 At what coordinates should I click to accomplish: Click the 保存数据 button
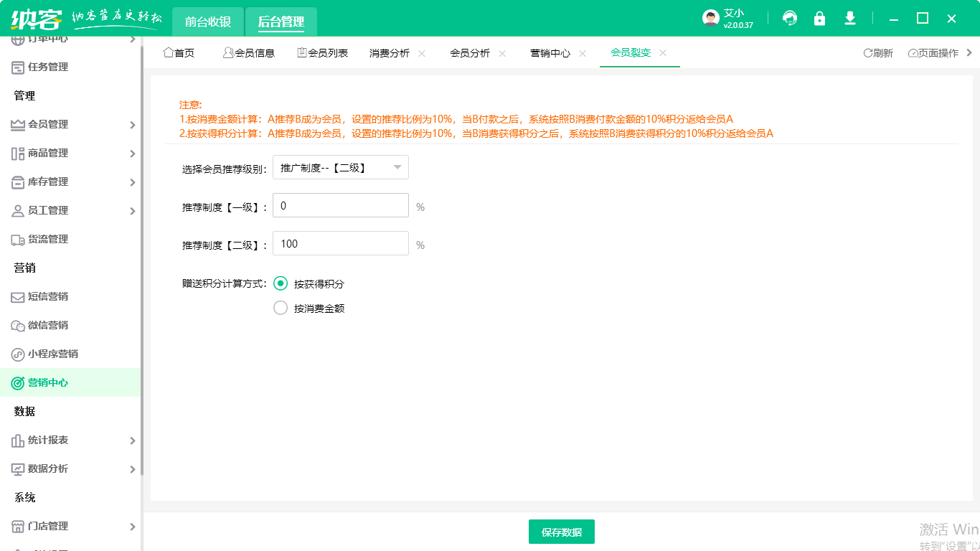562,532
